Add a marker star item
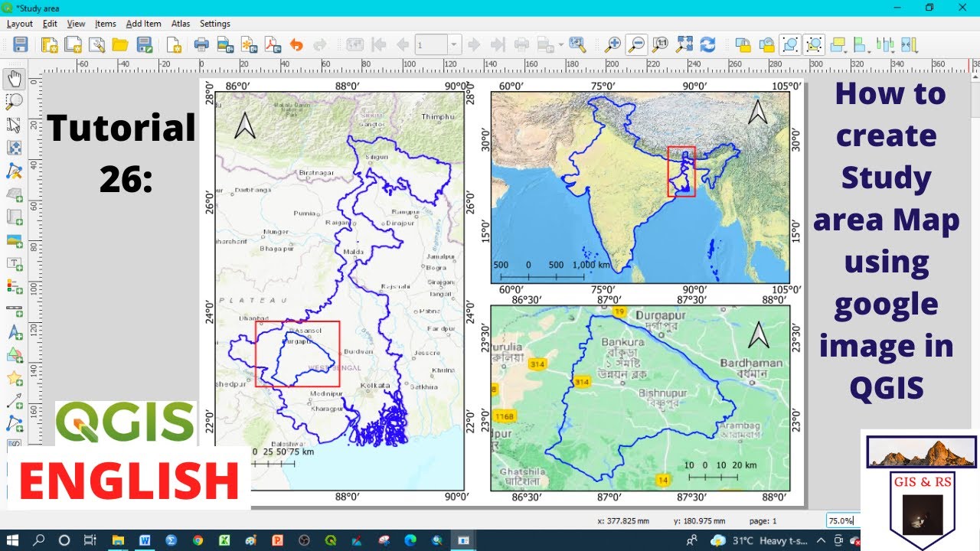The image size is (980, 551). tap(14, 379)
